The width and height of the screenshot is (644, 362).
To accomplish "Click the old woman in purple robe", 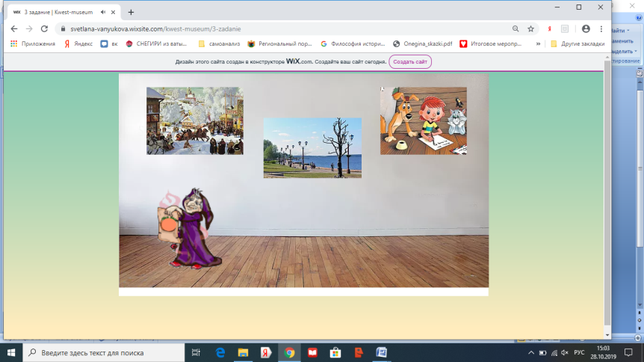I will pos(190,228).
